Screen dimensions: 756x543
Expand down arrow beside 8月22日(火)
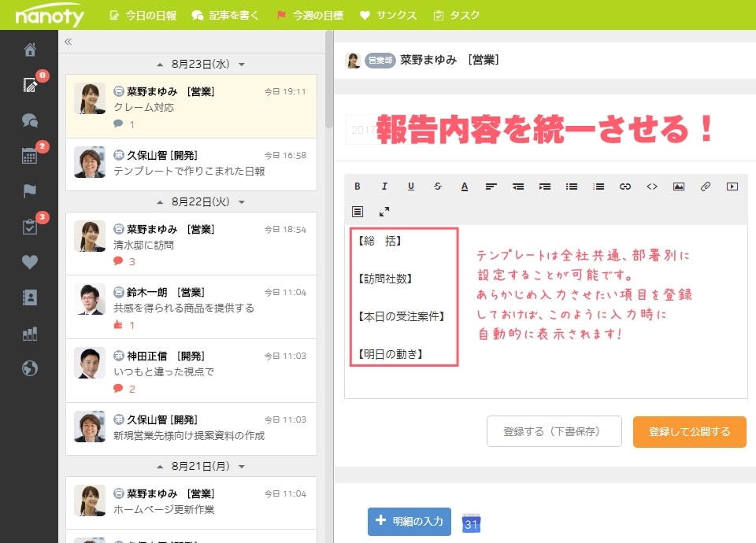click(x=242, y=202)
